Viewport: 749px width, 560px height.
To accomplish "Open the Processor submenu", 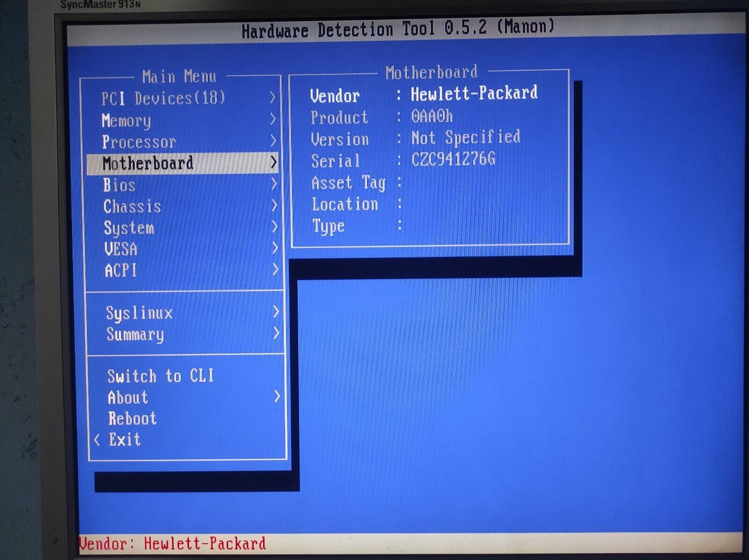I will [x=139, y=142].
